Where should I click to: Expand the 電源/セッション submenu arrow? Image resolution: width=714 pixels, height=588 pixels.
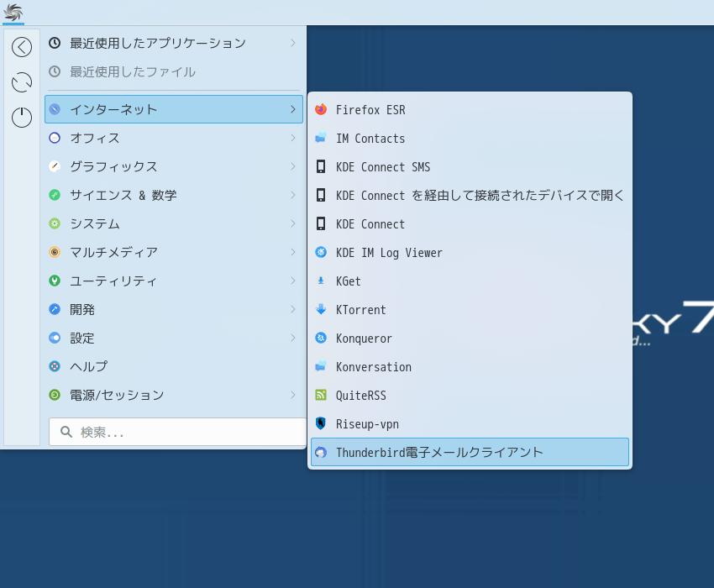pyautogui.click(x=293, y=395)
